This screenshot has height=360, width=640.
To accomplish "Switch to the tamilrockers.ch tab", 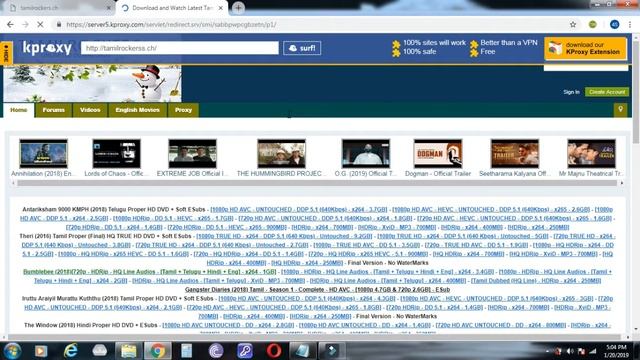I will point(59,8).
